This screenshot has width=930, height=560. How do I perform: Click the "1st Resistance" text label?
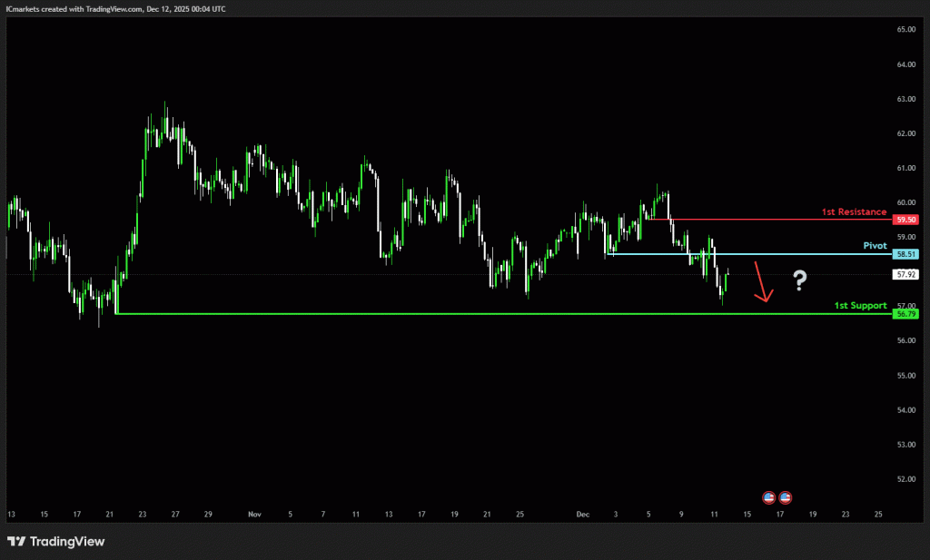pos(854,211)
